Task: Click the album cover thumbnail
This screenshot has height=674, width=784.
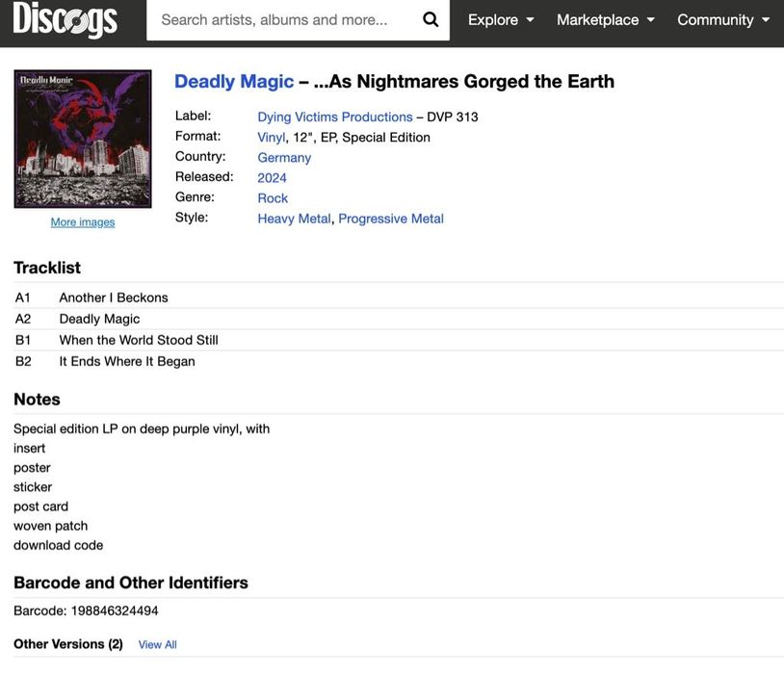Action: click(x=83, y=139)
